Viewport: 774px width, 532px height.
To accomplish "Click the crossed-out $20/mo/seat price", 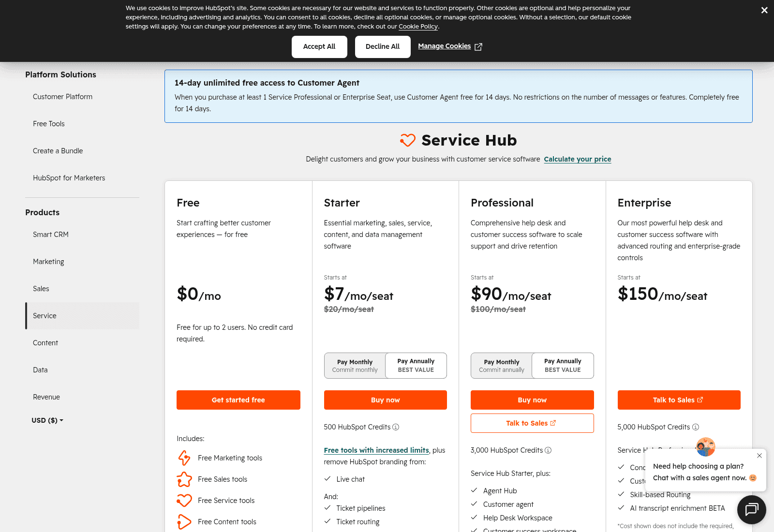I will click(x=349, y=309).
